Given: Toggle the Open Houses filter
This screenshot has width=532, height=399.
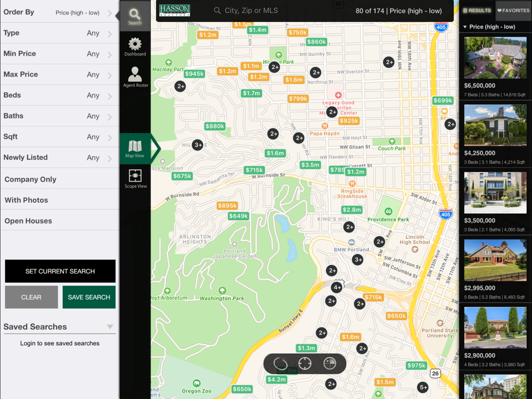Looking at the screenshot, I should [x=60, y=221].
